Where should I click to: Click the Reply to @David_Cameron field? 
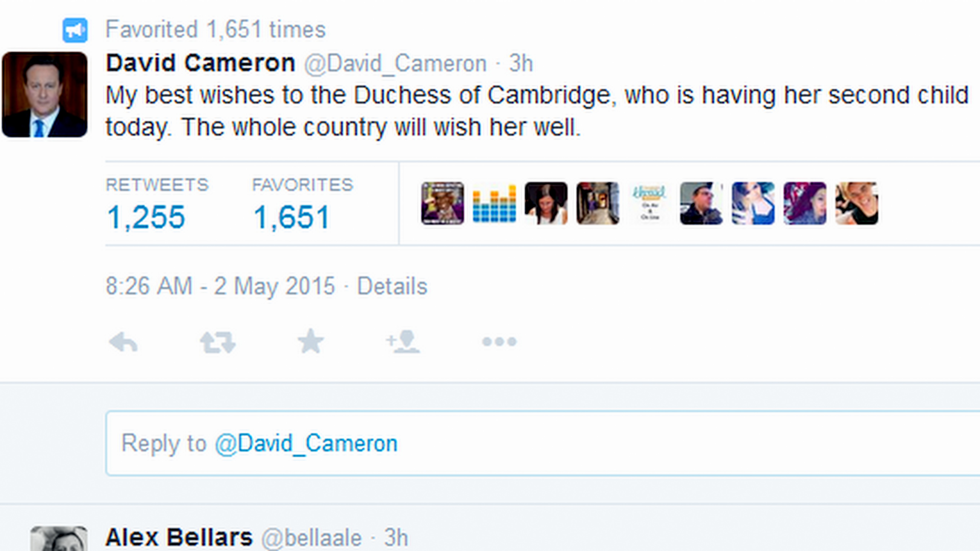click(533, 443)
